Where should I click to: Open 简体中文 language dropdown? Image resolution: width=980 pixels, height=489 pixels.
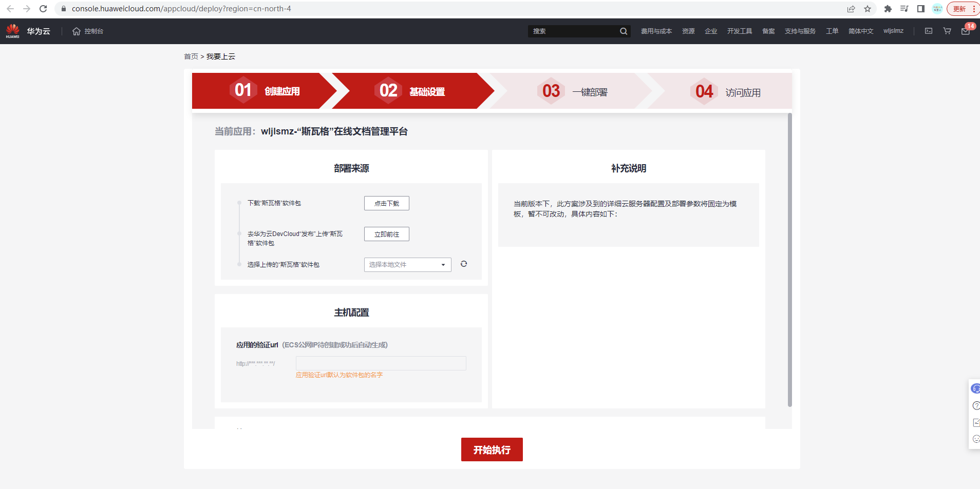pyautogui.click(x=861, y=31)
